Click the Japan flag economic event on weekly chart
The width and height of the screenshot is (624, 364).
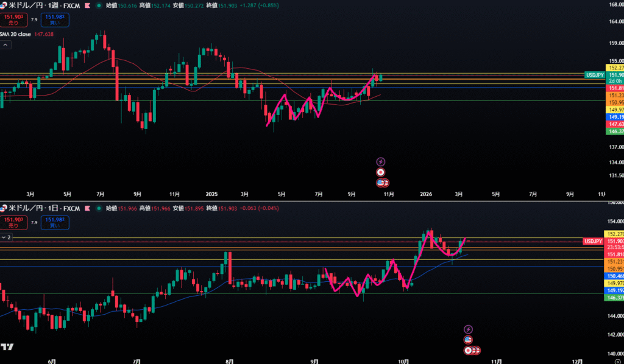point(381,172)
